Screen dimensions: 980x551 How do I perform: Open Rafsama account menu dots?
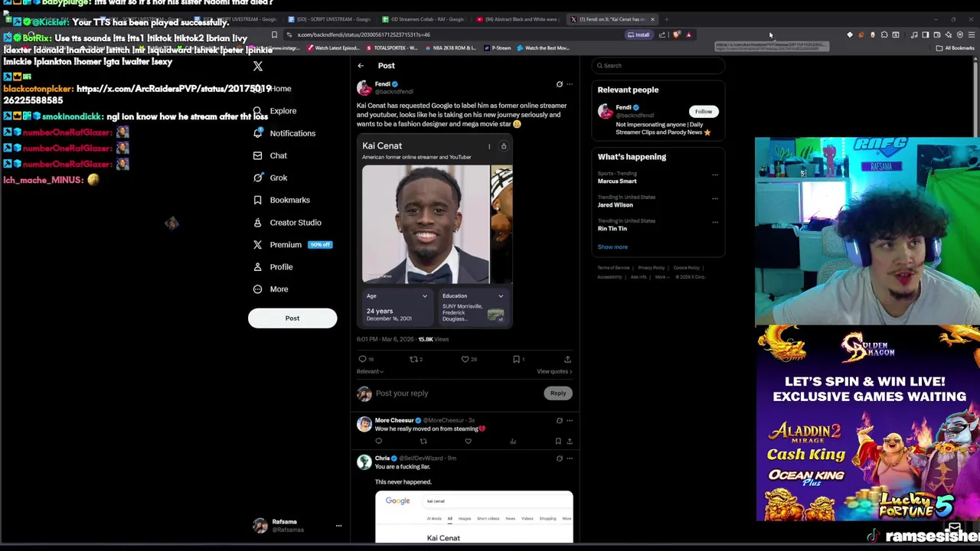338,527
